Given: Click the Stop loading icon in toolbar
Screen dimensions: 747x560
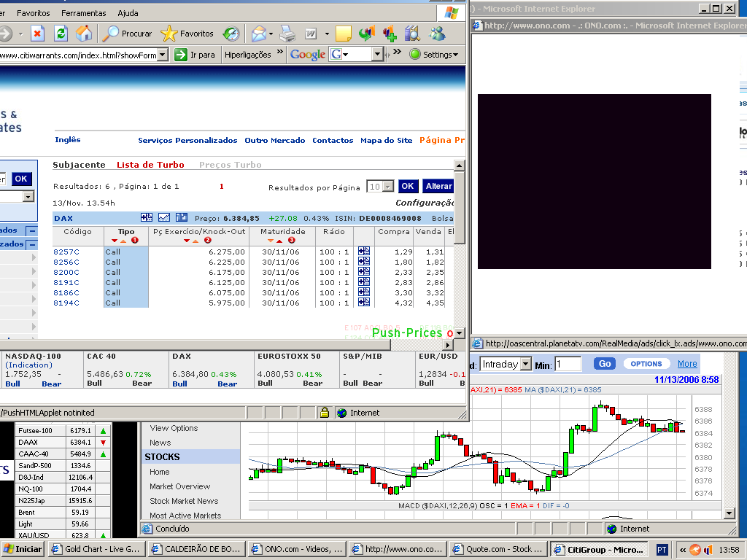Looking at the screenshot, I should (x=37, y=33).
